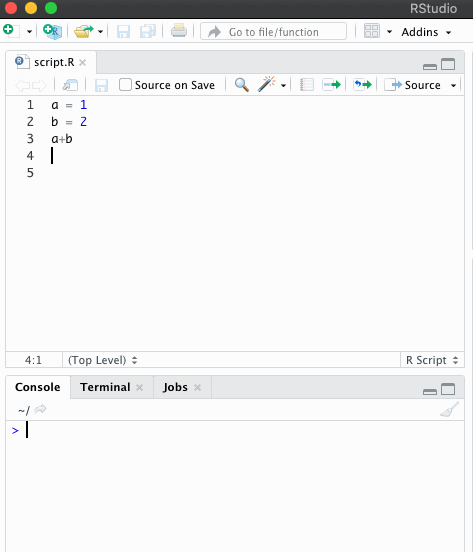This screenshot has height=552, width=473.
Task: Create a new R project
Action: [52, 32]
